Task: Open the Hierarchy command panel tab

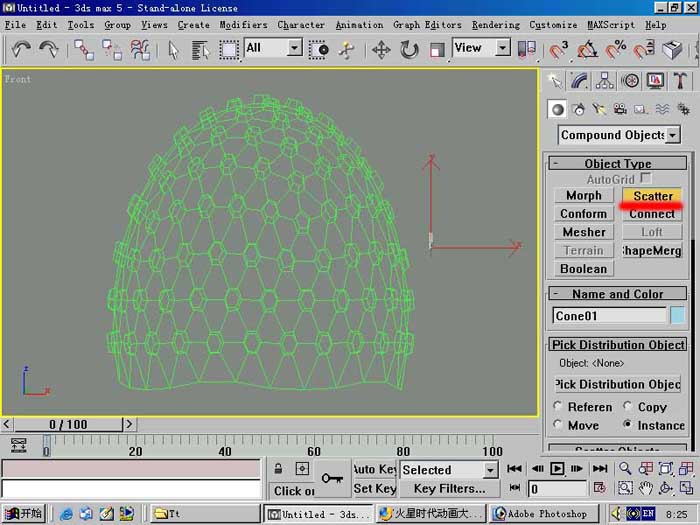Action: 604,81
